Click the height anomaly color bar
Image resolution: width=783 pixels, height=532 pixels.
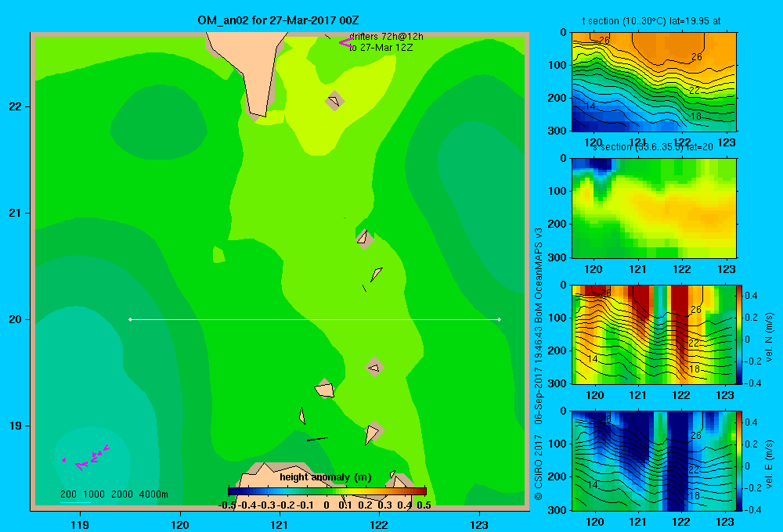click(x=327, y=491)
